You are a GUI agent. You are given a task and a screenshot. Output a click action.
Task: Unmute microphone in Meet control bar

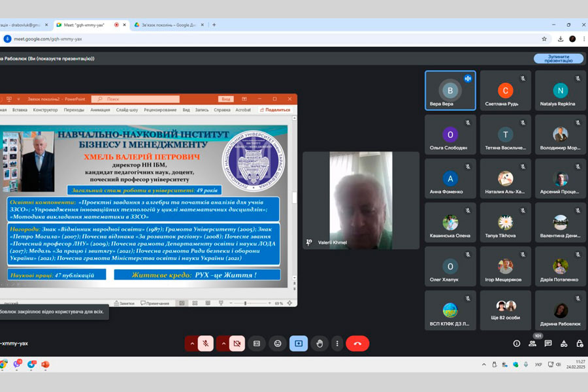[206, 343]
